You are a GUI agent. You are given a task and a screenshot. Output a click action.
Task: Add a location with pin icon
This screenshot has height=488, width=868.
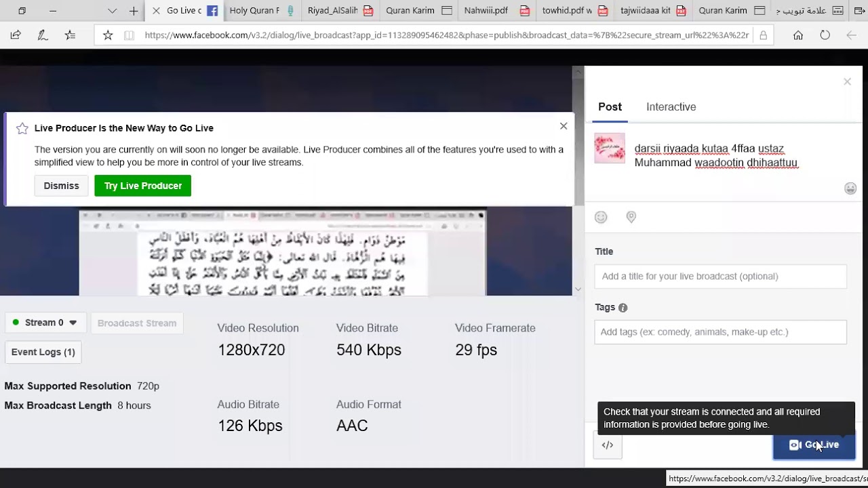631,217
